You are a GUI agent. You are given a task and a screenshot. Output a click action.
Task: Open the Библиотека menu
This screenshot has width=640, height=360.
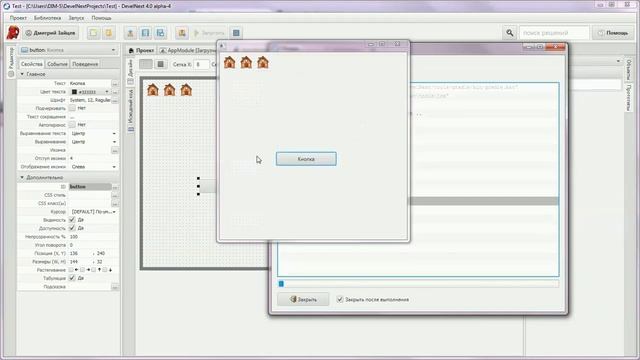[x=47, y=18]
